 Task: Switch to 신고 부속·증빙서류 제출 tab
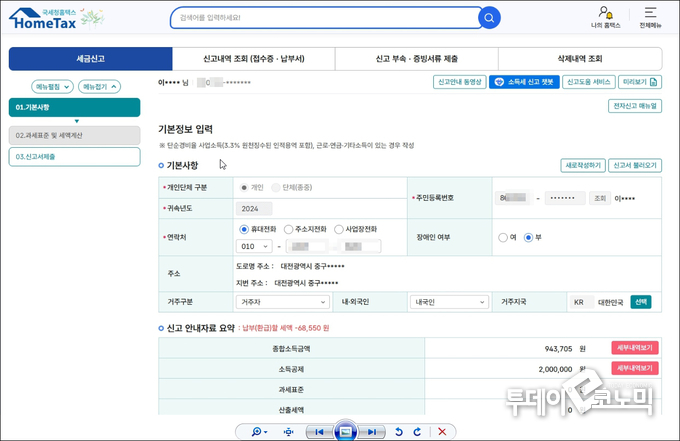click(x=416, y=59)
